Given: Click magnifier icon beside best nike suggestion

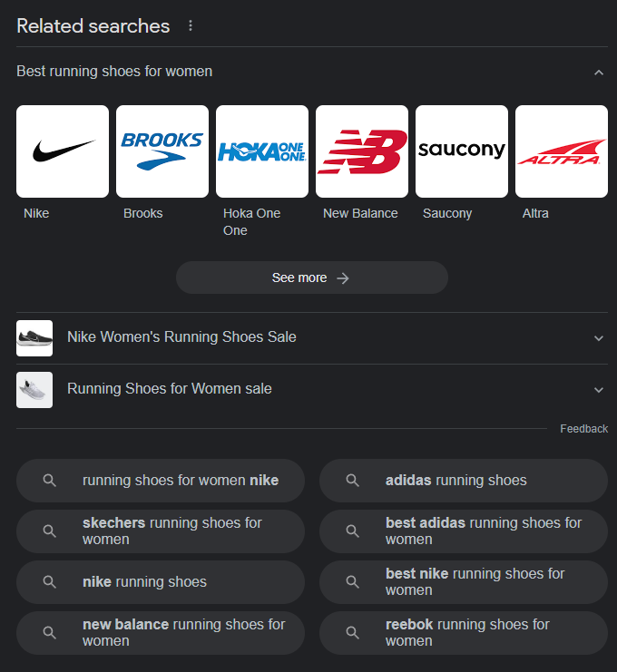Looking at the screenshot, I should [x=352, y=582].
